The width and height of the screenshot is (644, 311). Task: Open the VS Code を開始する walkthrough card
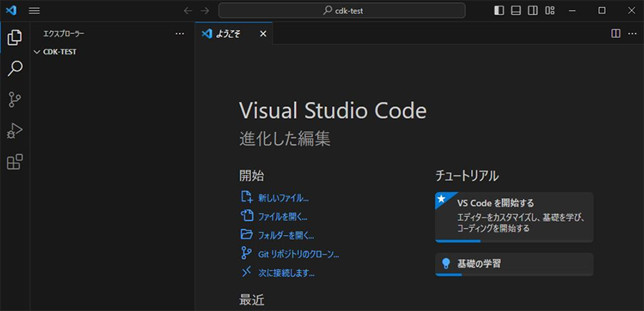click(514, 217)
